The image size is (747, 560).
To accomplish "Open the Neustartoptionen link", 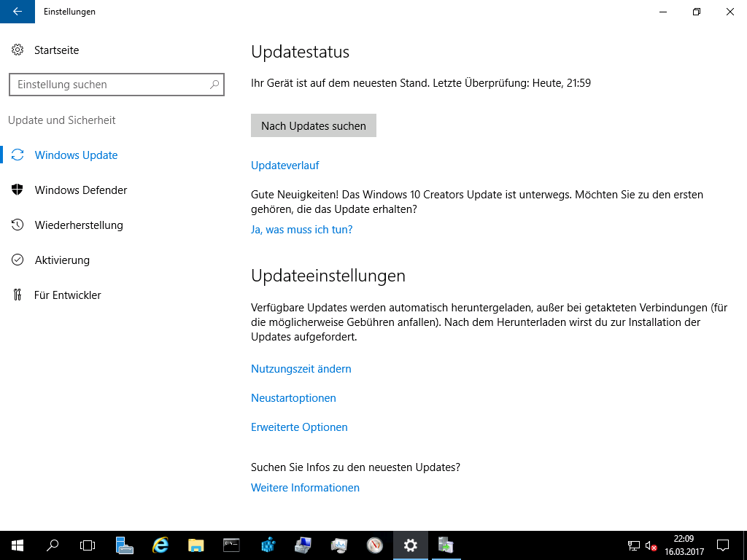I will [293, 398].
